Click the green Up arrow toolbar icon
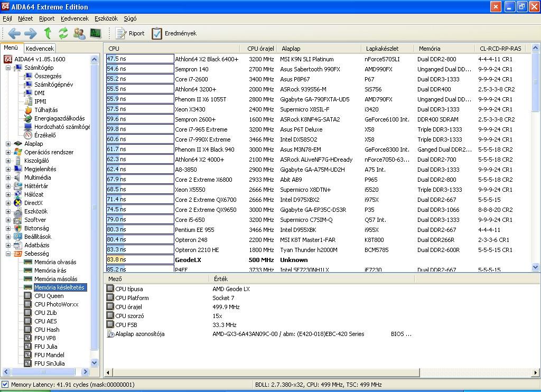This screenshot has width=541, height=392. (x=48, y=33)
